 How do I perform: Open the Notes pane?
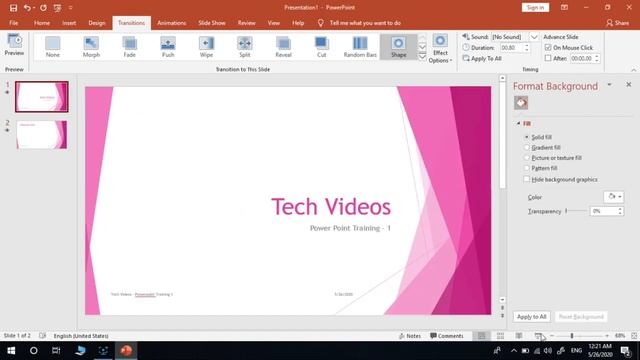409,336
